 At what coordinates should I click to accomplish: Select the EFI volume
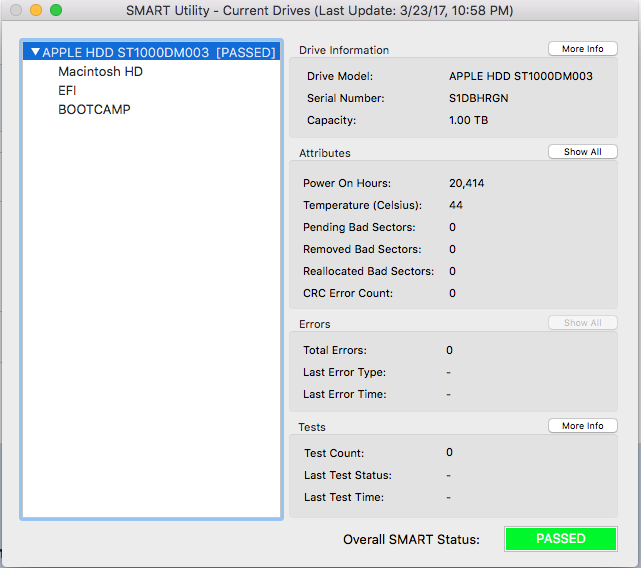67,90
